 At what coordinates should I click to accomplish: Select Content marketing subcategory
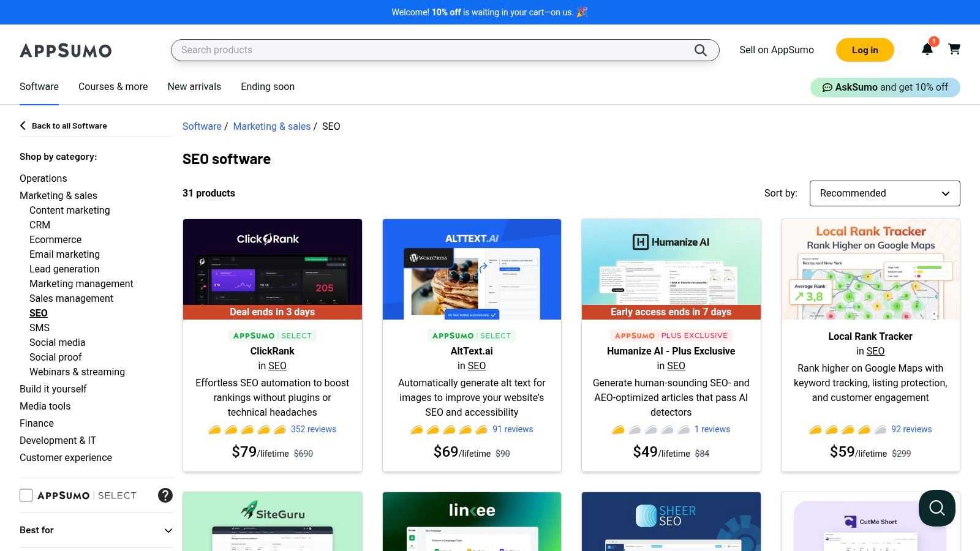[70, 210]
